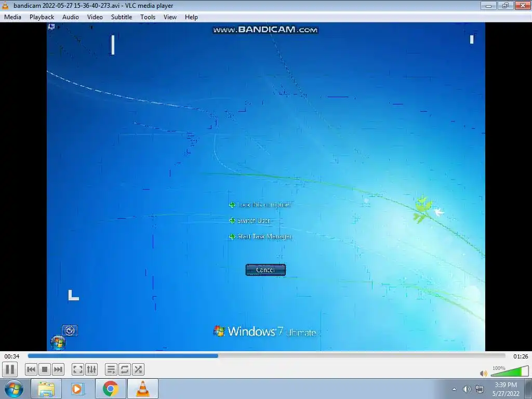Viewport: 532px width, 399px height.
Task: Click Switch User option in video
Action: tap(250, 220)
